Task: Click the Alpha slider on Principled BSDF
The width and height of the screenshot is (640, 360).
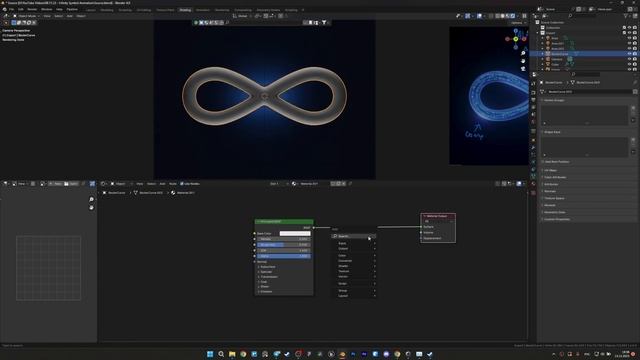Action: tap(284, 256)
